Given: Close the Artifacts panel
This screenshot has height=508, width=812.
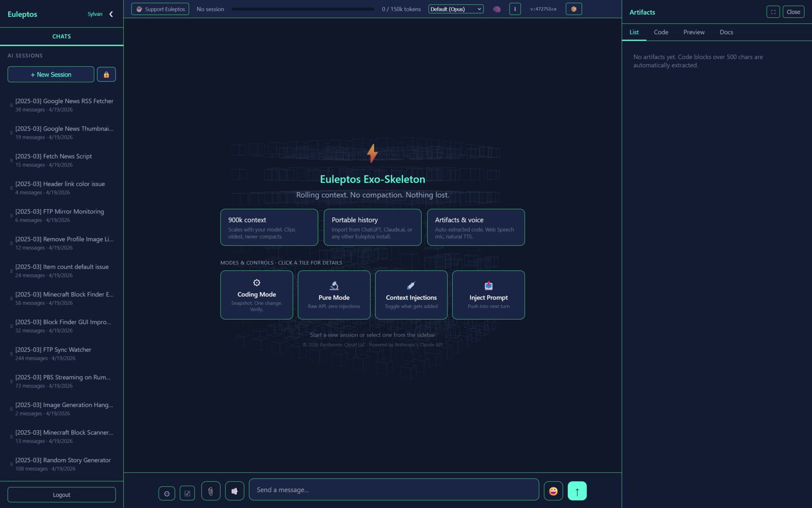Looking at the screenshot, I should (793, 12).
